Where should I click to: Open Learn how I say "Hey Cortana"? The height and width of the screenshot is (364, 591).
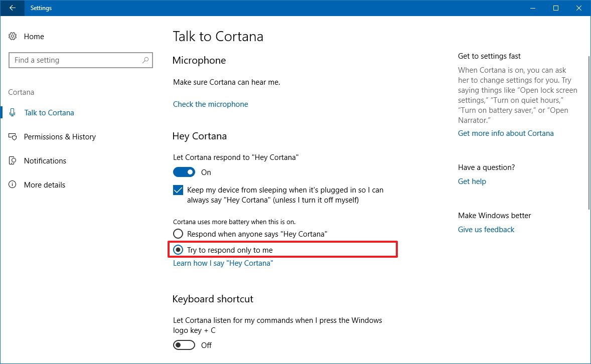click(223, 263)
